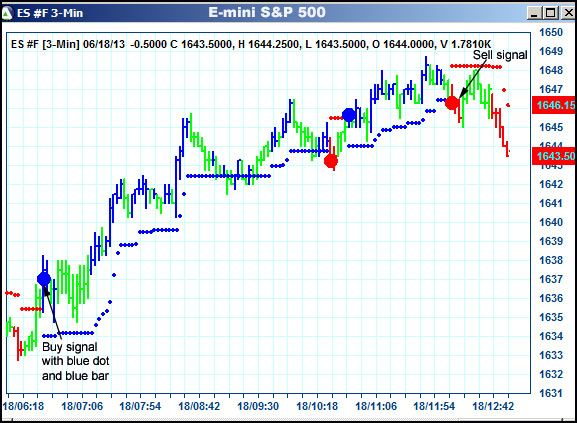Screen dimensions: 577x423
Task: Click the first blue buy signal dot
Action: coord(44,279)
